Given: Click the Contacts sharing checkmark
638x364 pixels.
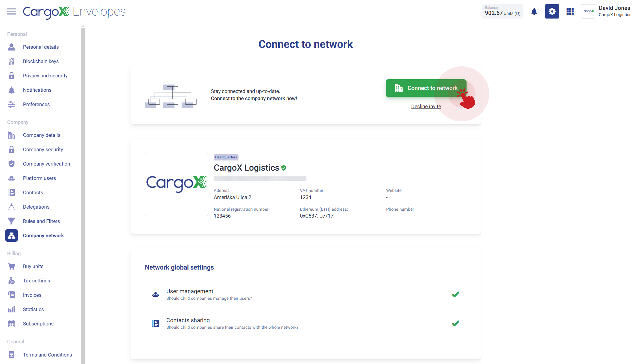Looking at the screenshot, I should (455, 323).
